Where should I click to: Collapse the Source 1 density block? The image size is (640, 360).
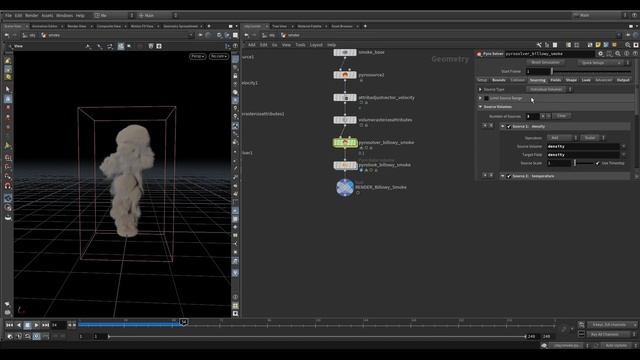(502, 127)
